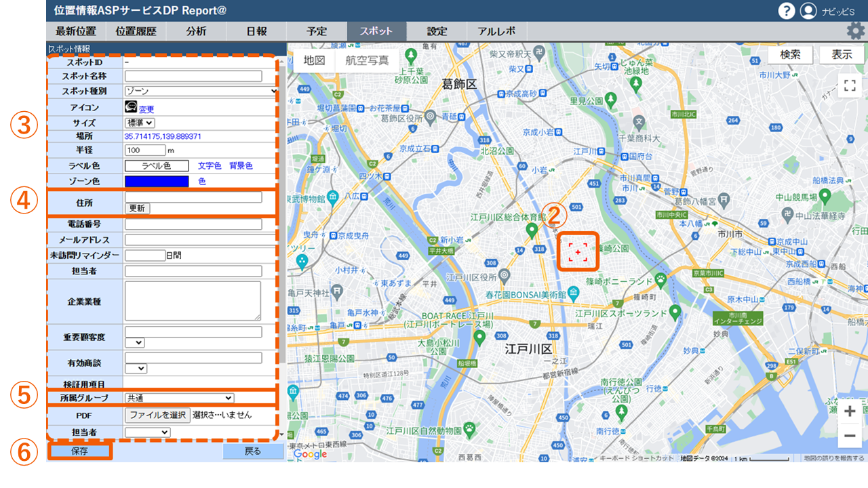The width and height of the screenshot is (868, 488).
Task: Click the 電話番号 input field
Action: [193, 224]
